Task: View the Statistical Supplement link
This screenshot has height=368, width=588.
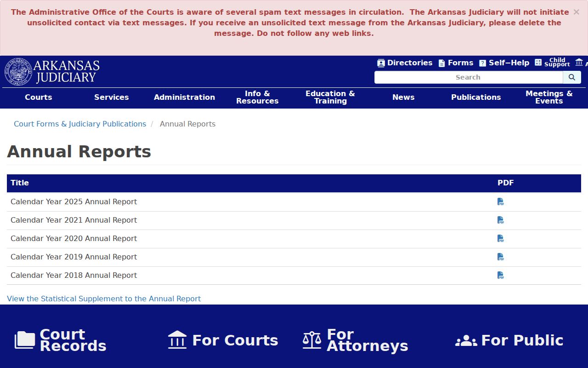Action: (x=104, y=299)
